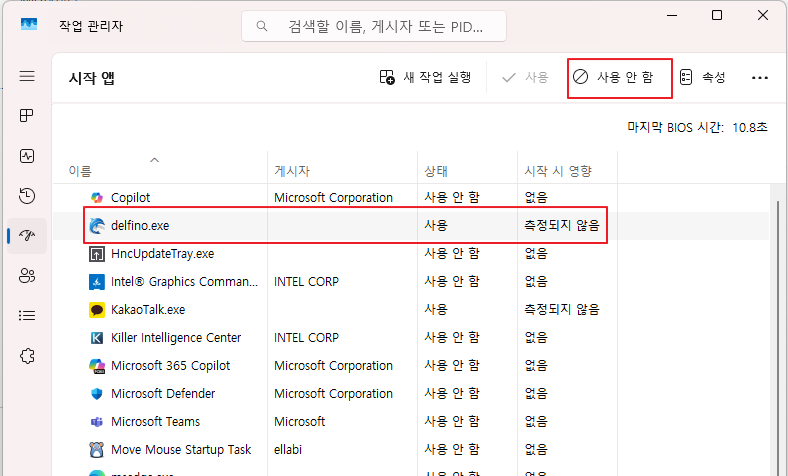This screenshot has width=788, height=476.
Task: Select the Killer Intelligence Center row name
Action: click(x=176, y=338)
